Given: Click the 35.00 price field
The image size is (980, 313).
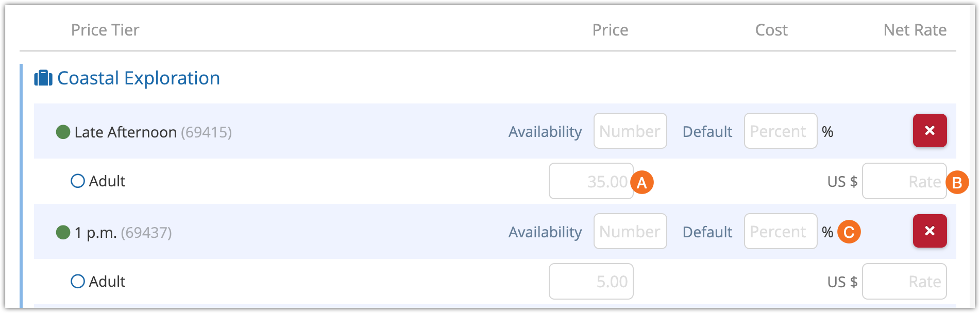Looking at the screenshot, I should coord(591,181).
